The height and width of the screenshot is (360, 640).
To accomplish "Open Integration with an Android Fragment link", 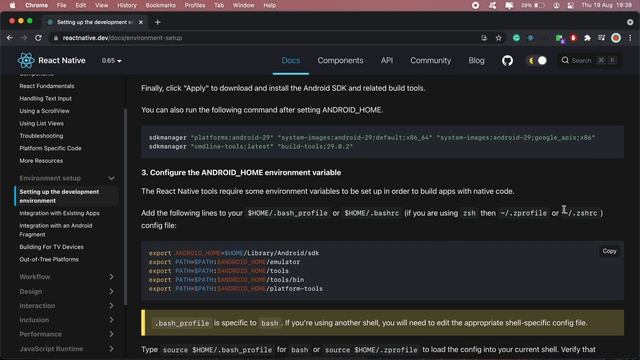I will [56, 230].
